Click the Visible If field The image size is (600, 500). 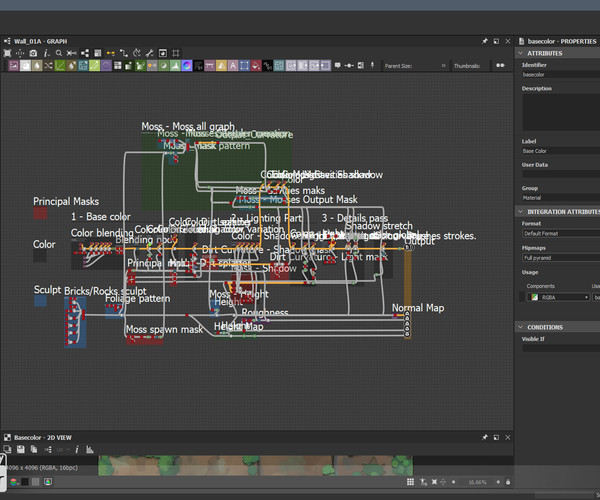[x=561, y=348]
